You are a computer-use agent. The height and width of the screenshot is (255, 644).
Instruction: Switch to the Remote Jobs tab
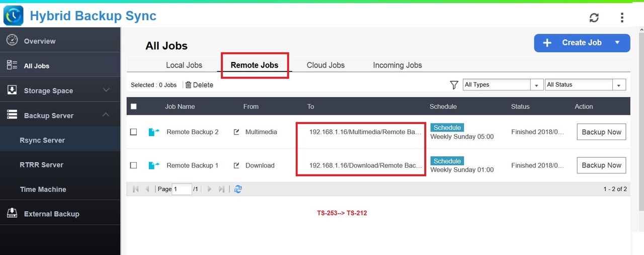tap(255, 65)
